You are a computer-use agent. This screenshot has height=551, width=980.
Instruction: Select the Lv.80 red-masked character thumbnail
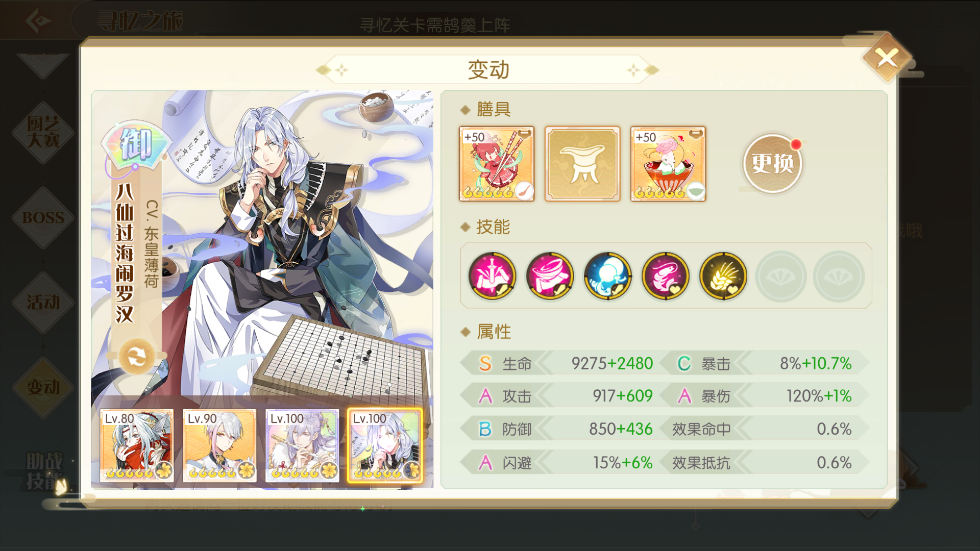coord(137,445)
